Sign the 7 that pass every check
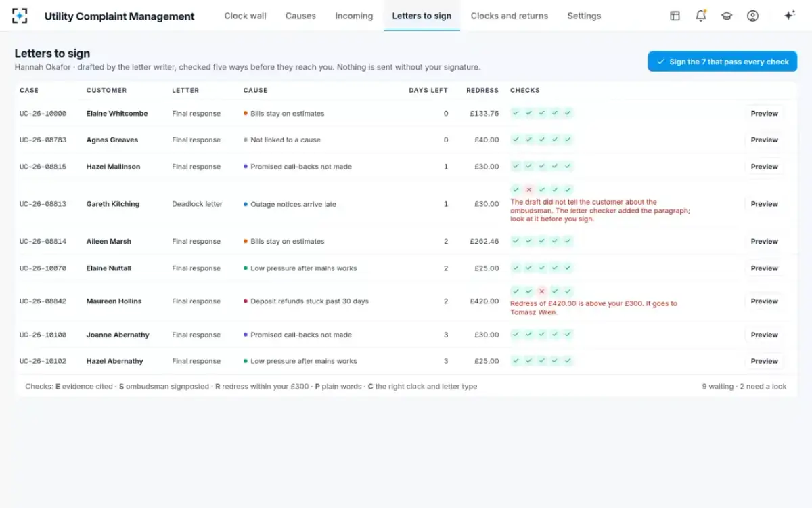 722,62
